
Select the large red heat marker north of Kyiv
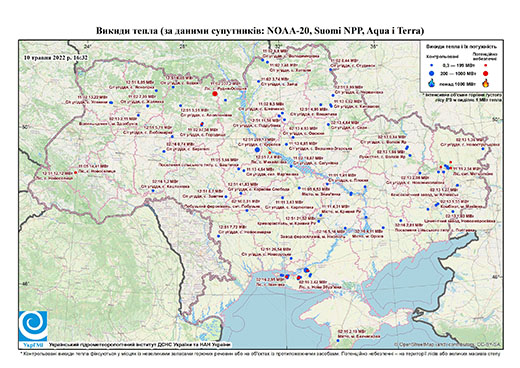(x=215, y=94)
